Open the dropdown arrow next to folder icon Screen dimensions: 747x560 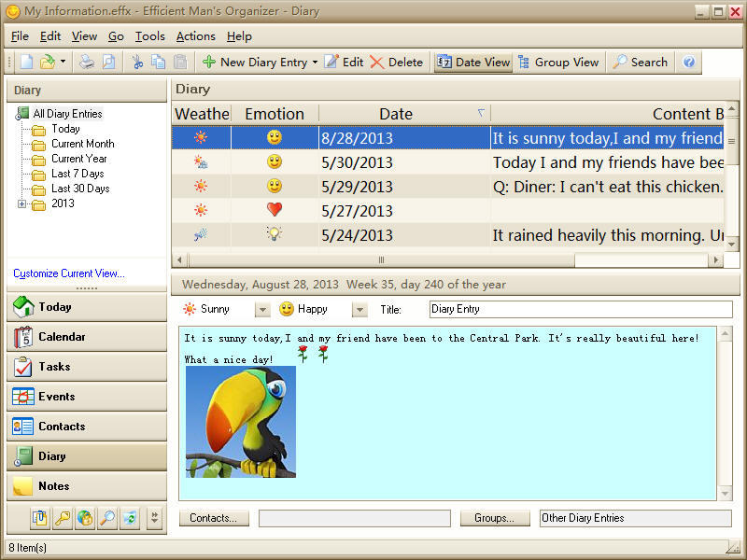(63, 62)
